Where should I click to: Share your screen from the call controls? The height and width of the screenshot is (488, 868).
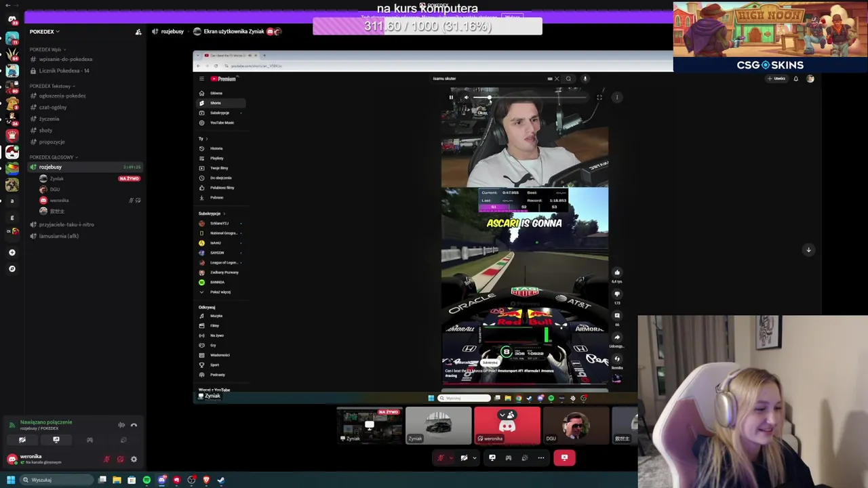(x=492, y=457)
